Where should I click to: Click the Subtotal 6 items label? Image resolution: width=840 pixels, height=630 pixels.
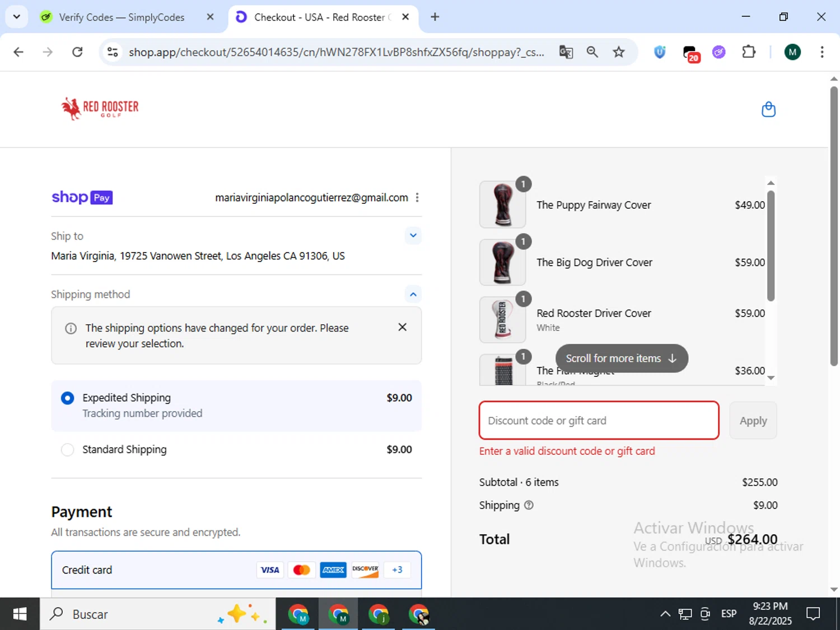tap(519, 482)
